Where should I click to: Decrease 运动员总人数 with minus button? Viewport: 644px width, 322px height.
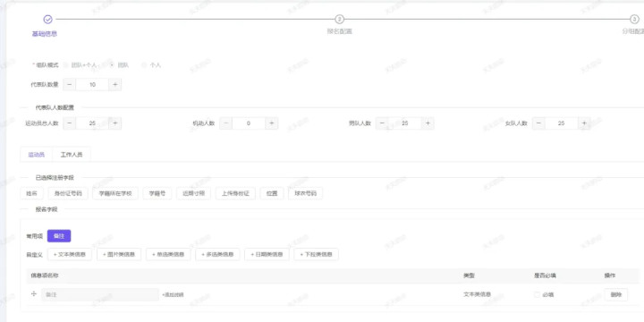[x=70, y=123]
